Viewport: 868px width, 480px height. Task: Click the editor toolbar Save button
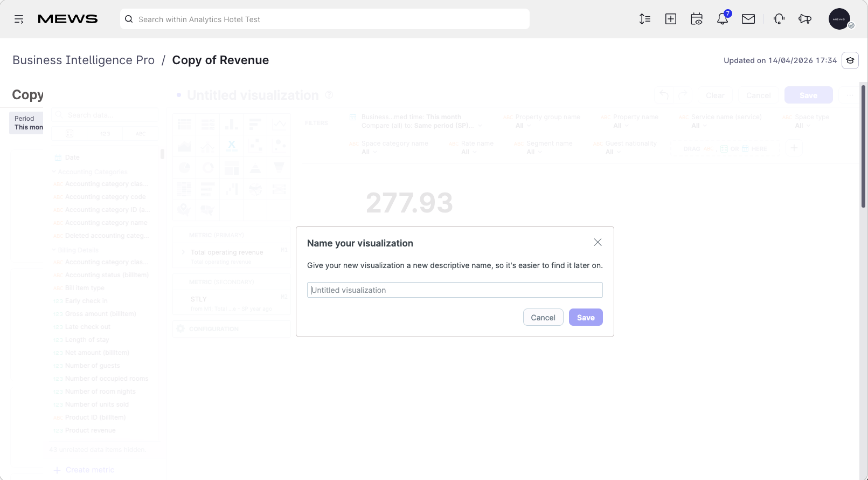pyautogui.click(x=808, y=95)
